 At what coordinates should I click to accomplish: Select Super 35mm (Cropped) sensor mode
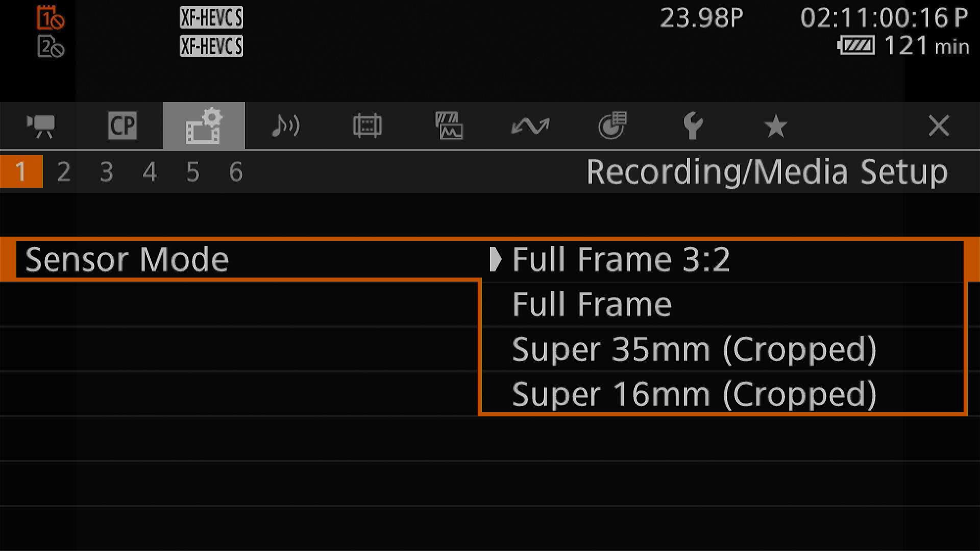pos(694,348)
